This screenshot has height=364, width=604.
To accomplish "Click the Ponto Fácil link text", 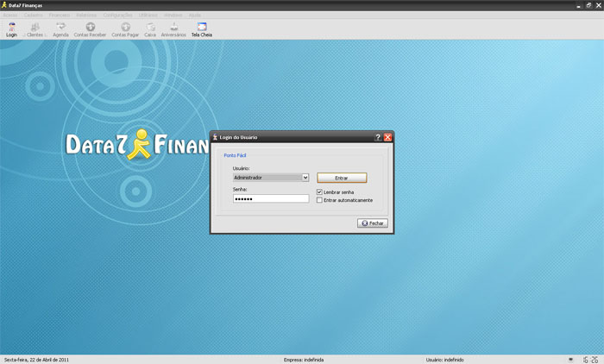I will click(235, 155).
